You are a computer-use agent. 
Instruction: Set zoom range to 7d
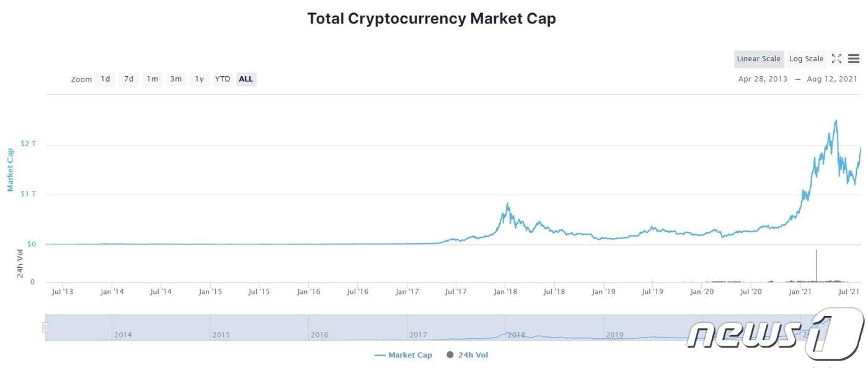pyautogui.click(x=129, y=79)
